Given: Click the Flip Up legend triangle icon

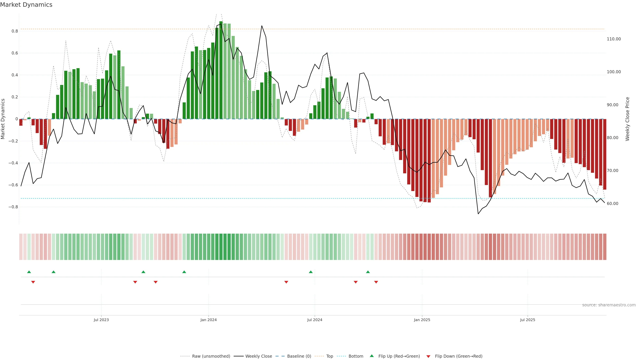Looking at the screenshot, I should (x=372, y=356).
